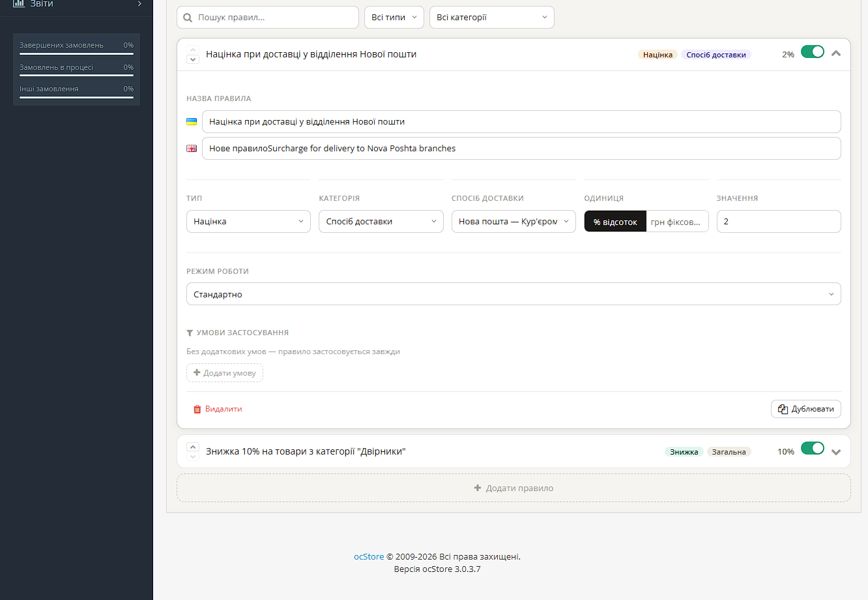Click the search magnifier icon
The image size is (868, 600).
pyautogui.click(x=188, y=18)
